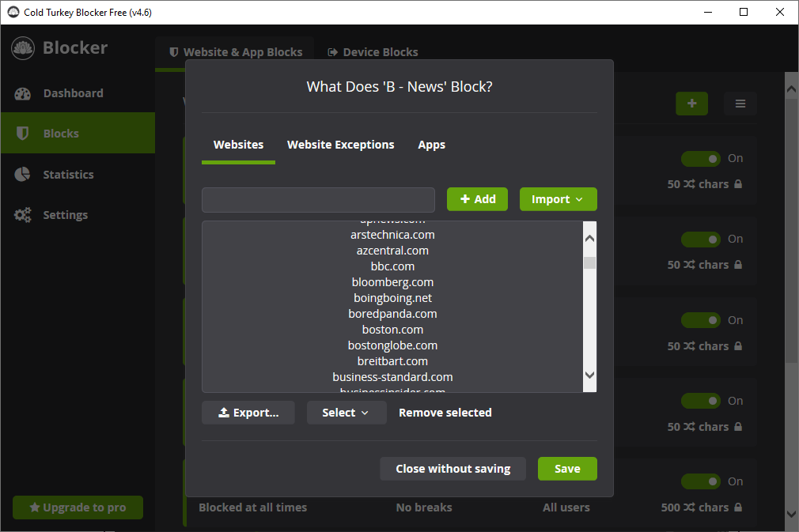
Task: Click the Device Blocks arrow icon
Action: pos(333,52)
